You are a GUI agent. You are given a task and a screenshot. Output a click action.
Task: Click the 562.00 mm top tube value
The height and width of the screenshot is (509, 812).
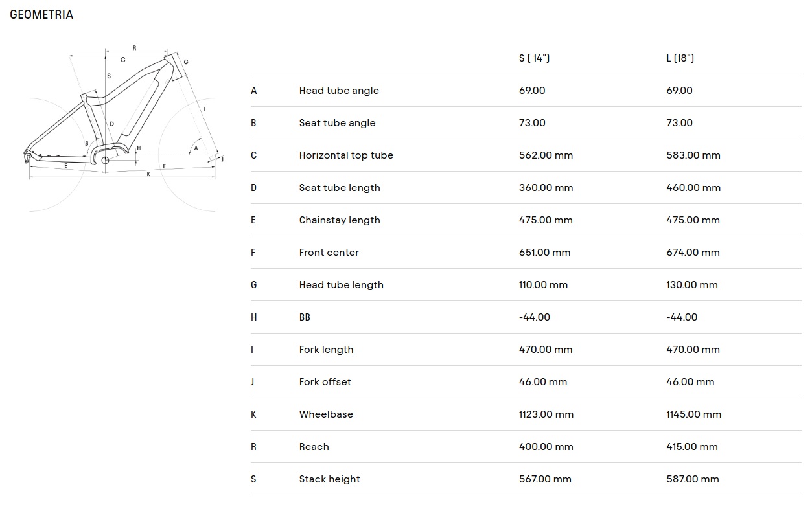point(546,155)
